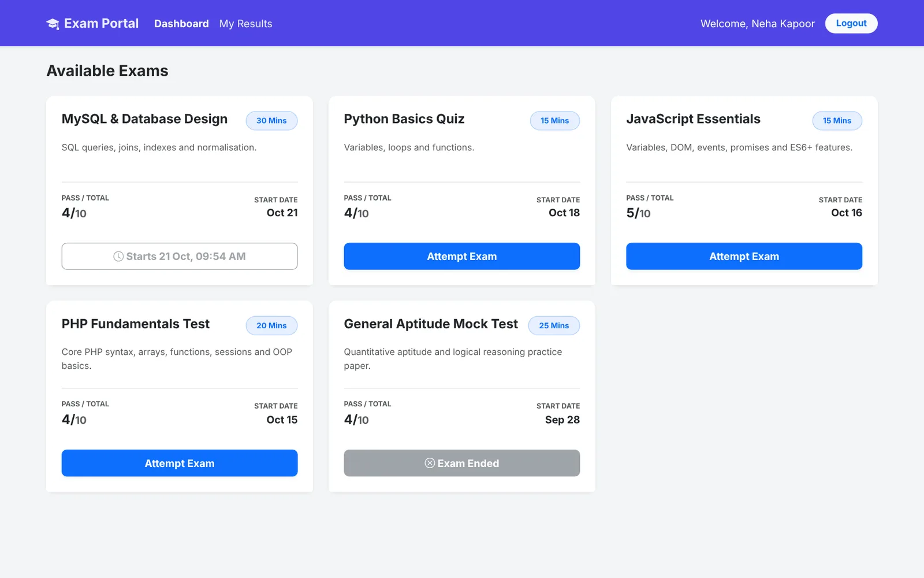Click the clock icon in MySQL start button
Image resolution: width=924 pixels, height=578 pixels.
click(x=118, y=256)
